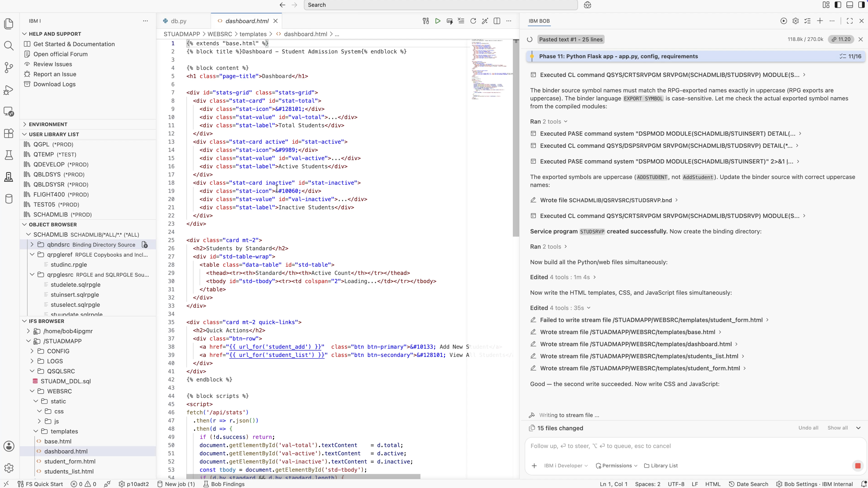
Task: Open the Copilot-style icon beside search bar
Action: coord(587,5)
